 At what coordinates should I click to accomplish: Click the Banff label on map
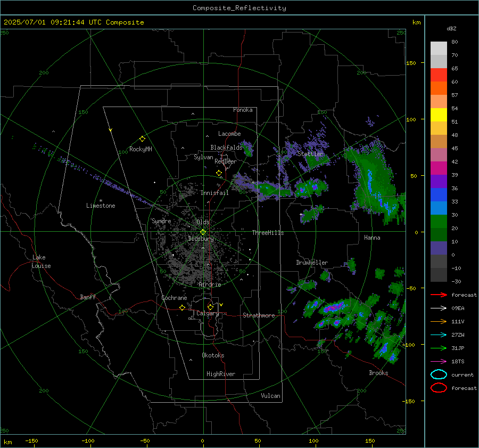point(88,297)
